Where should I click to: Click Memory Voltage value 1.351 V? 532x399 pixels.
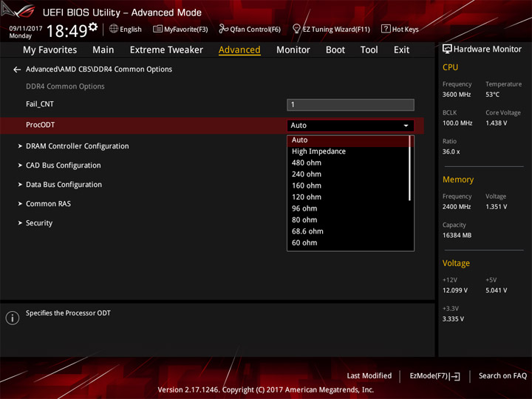[x=496, y=207]
